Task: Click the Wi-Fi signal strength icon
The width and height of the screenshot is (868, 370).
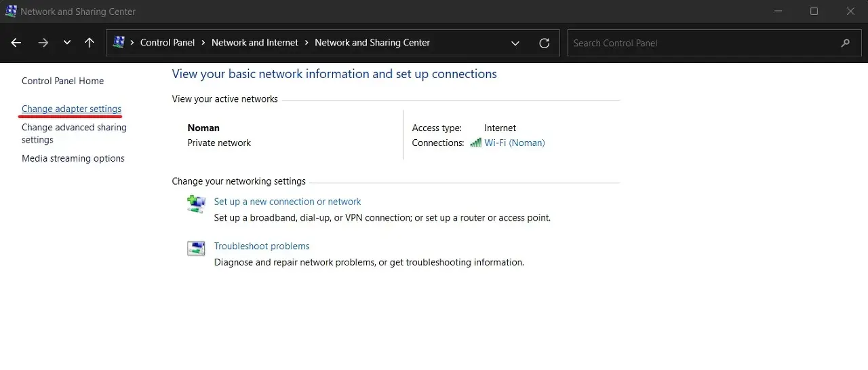Action: [x=475, y=143]
